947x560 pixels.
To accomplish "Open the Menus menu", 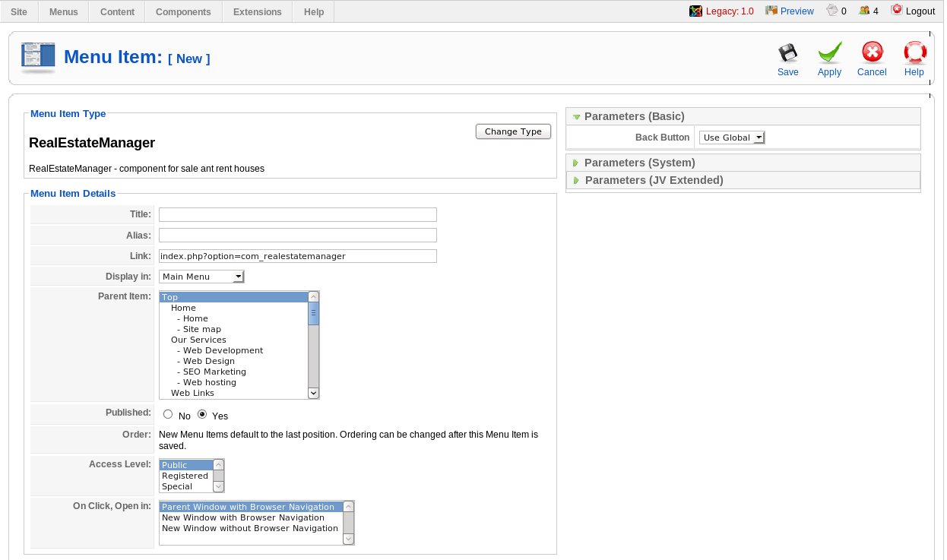I will point(63,11).
